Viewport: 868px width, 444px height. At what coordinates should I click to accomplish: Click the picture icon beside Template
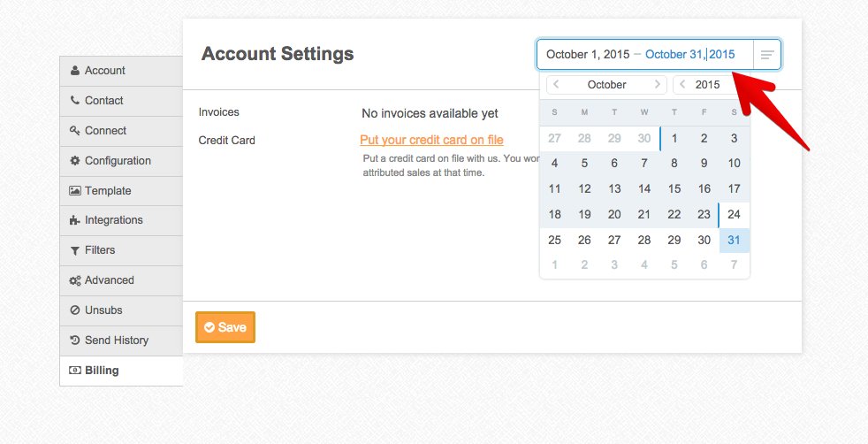(75, 191)
